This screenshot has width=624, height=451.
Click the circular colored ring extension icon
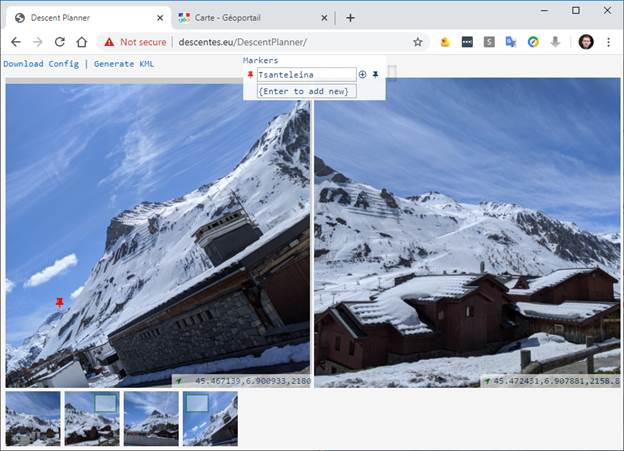click(533, 42)
